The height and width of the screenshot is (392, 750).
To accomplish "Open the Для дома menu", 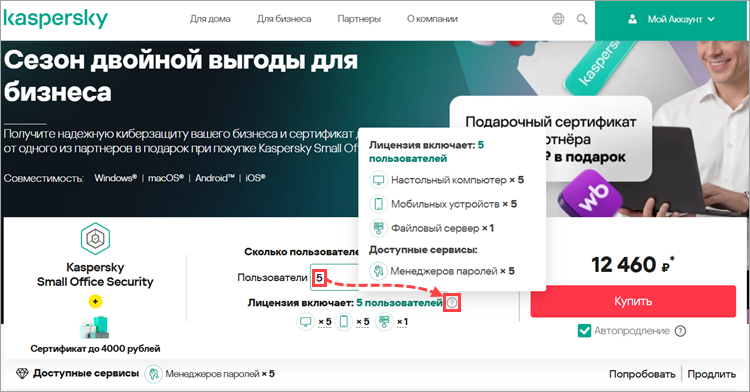I will 210,19.
